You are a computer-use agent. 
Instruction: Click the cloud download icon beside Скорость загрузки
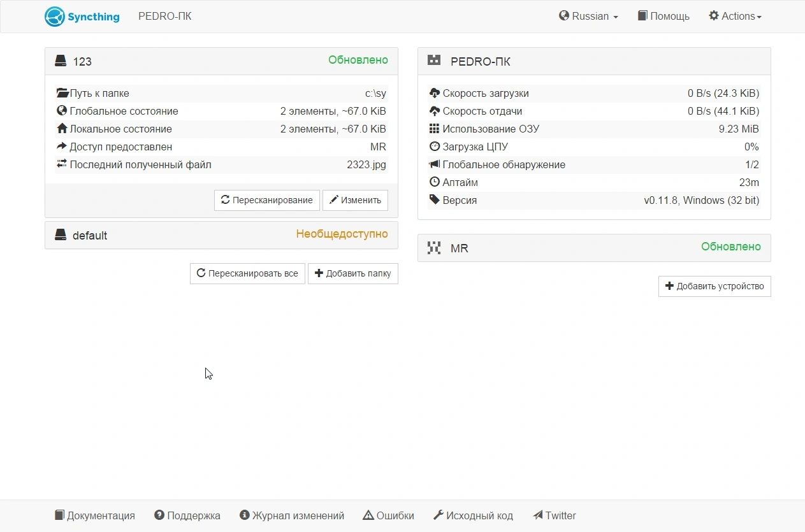[x=435, y=93]
